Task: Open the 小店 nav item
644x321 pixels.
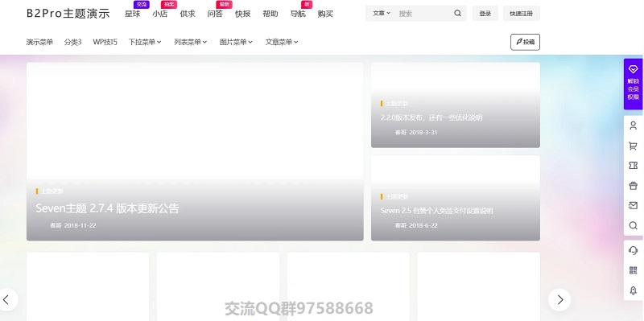Action: (x=159, y=14)
